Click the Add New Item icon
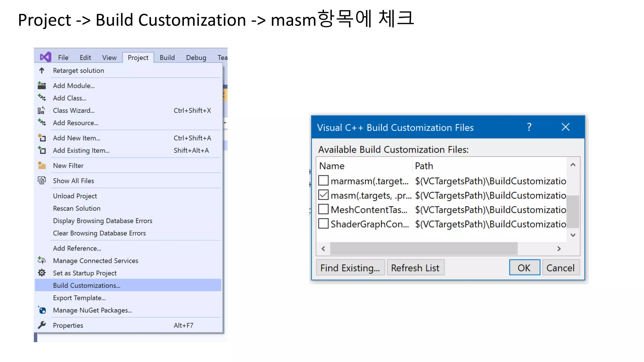This screenshot has width=644, height=362. tap(42, 138)
